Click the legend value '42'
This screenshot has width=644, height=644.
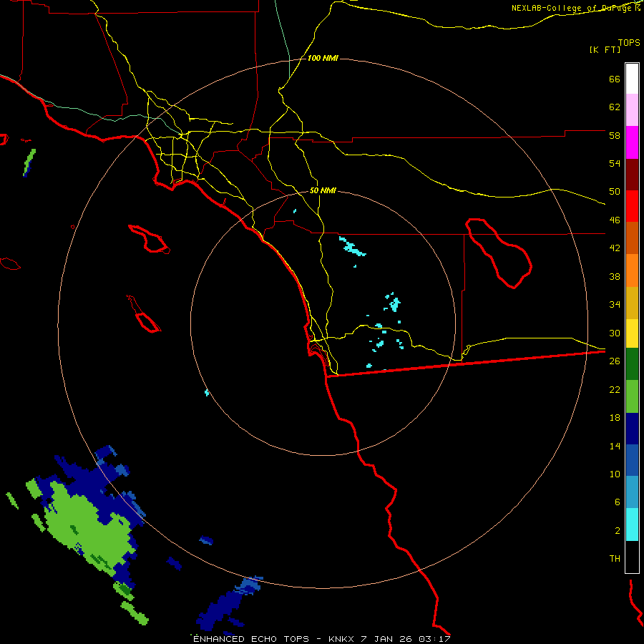click(x=615, y=248)
